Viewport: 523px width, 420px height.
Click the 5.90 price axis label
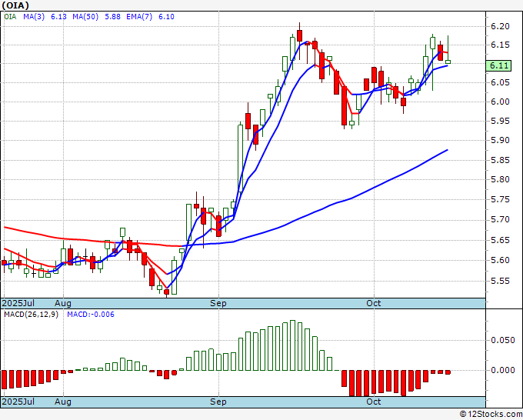pos(501,141)
